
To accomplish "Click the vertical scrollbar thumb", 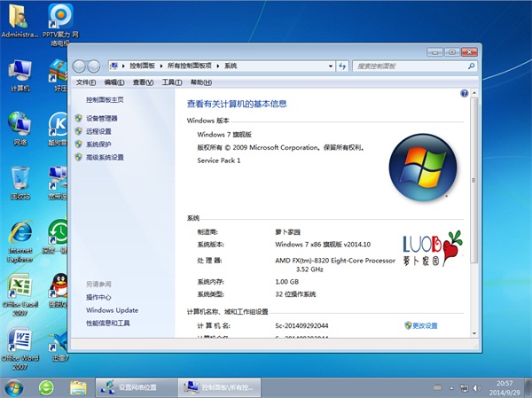I will pos(474,180).
